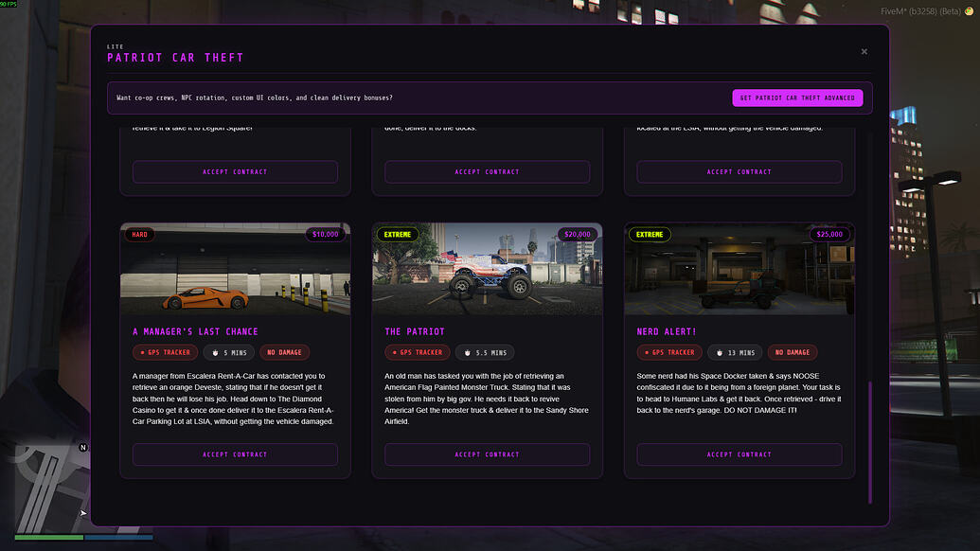The width and height of the screenshot is (980, 551).
Task: Click GPS Tracker tag on Nerd Alert!
Action: pos(669,352)
